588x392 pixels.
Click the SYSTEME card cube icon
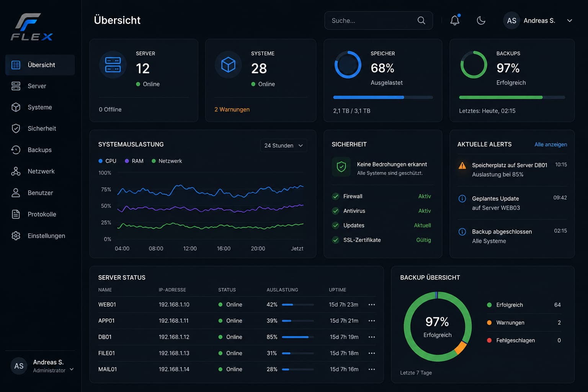pyautogui.click(x=228, y=65)
